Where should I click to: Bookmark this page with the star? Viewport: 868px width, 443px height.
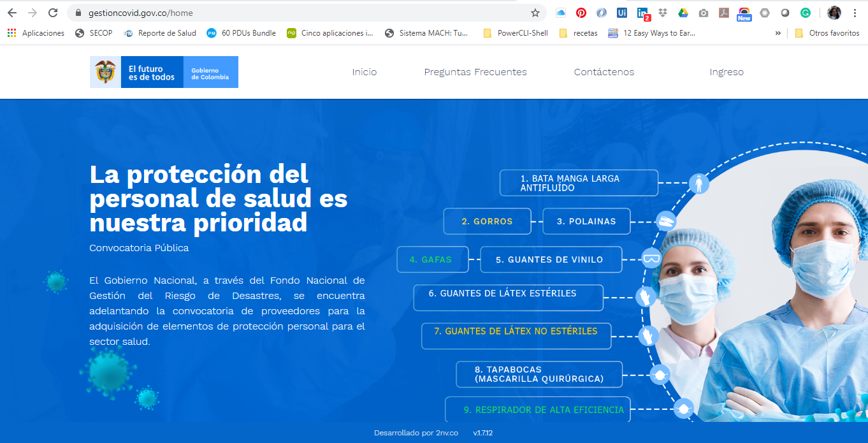point(535,13)
